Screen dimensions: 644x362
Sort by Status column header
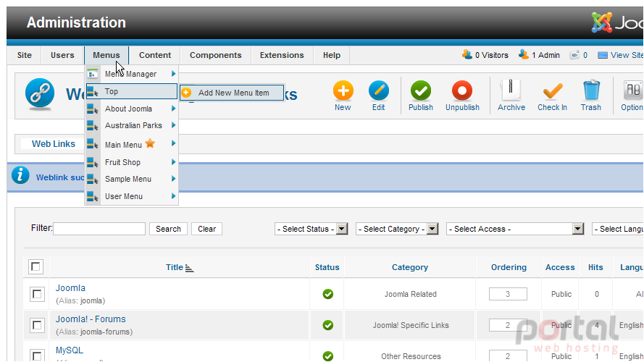tap(327, 267)
